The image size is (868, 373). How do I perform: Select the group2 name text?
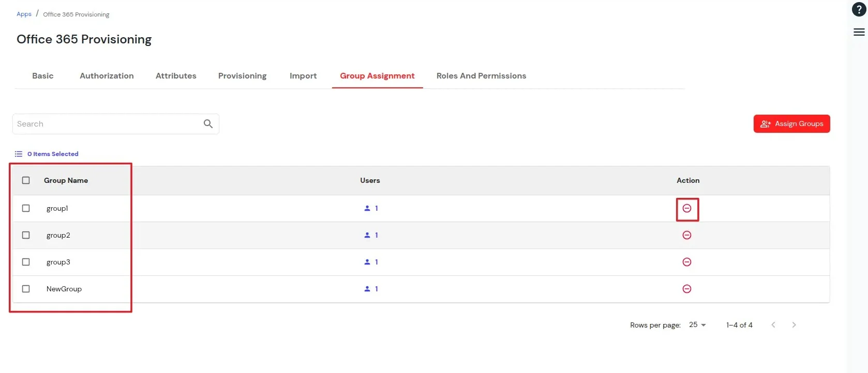coord(58,235)
